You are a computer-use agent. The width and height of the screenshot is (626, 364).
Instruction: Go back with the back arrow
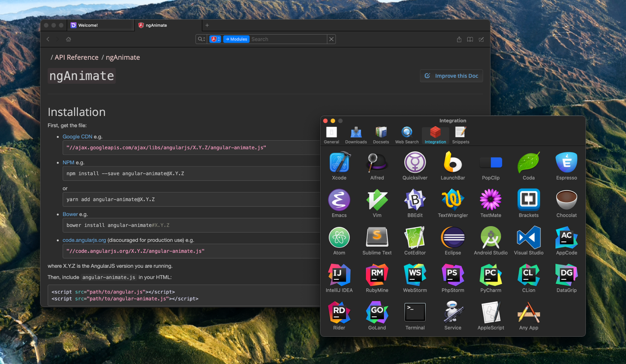[48, 39]
